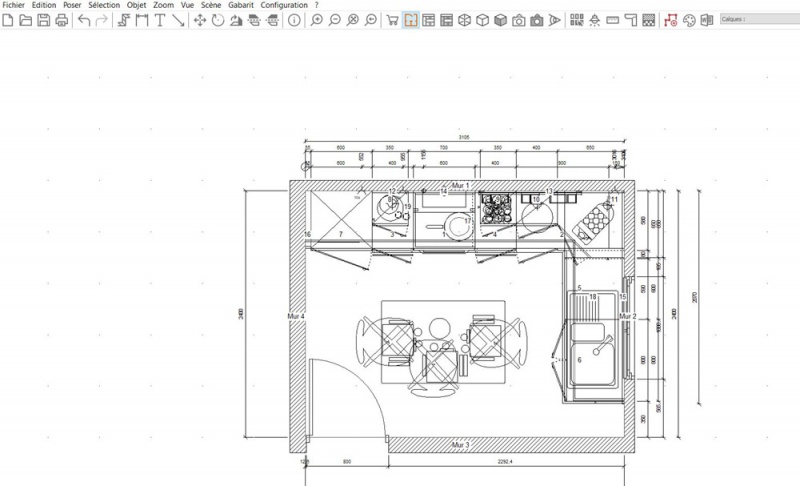Select the Move tool with four arrows
The image size is (800, 486).
pyautogui.click(x=200, y=20)
